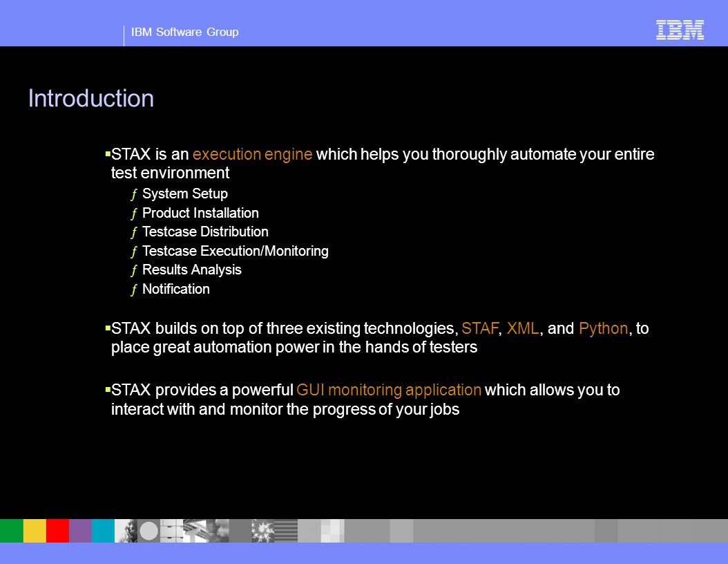The image size is (728, 564).
Task: Click the snowflake pattern tile in footer
Action: click(263, 531)
